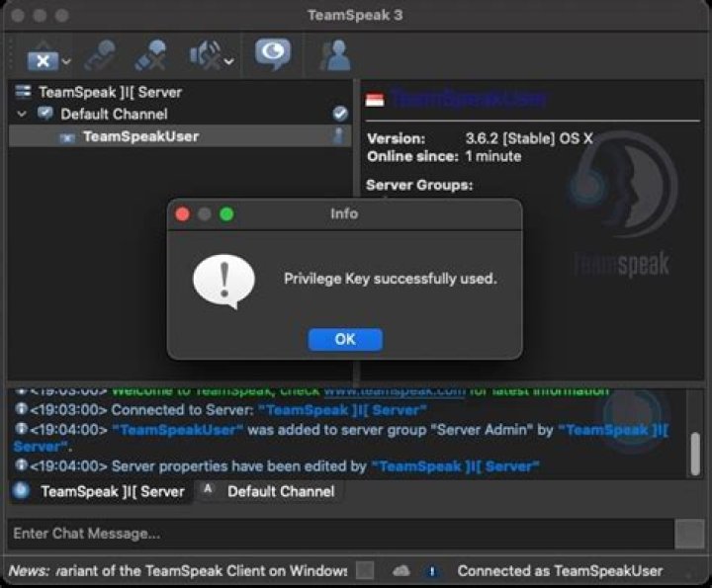Click the cloud sync icon in status bar

click(401, 571)
